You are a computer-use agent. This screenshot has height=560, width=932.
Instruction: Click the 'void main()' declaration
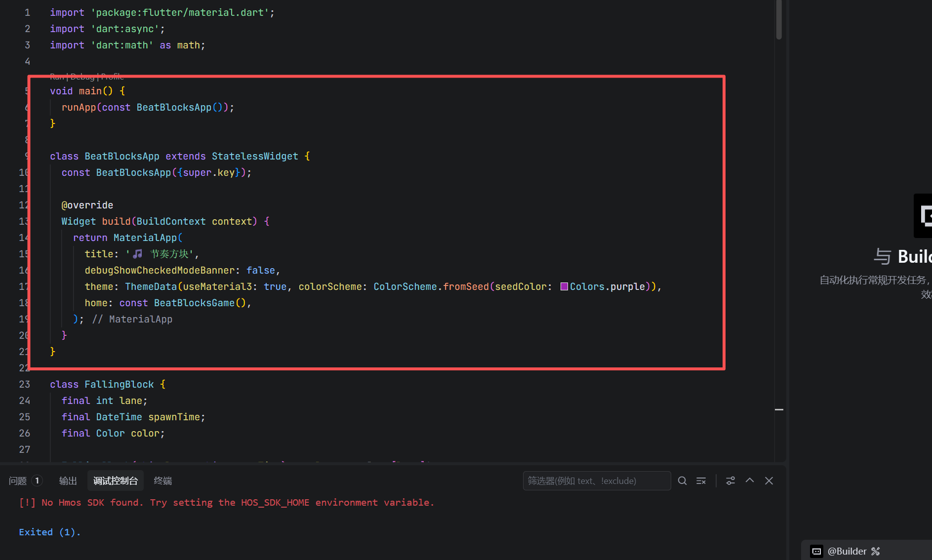87,91
